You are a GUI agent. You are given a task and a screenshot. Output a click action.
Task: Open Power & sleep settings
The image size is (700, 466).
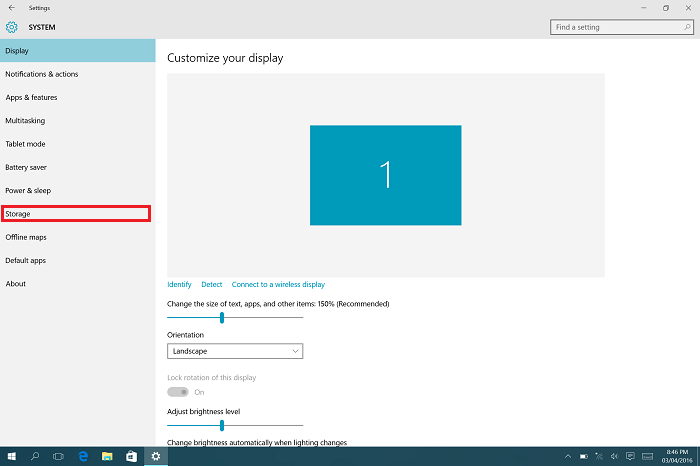pyautogui.click(x=78, y=191)
